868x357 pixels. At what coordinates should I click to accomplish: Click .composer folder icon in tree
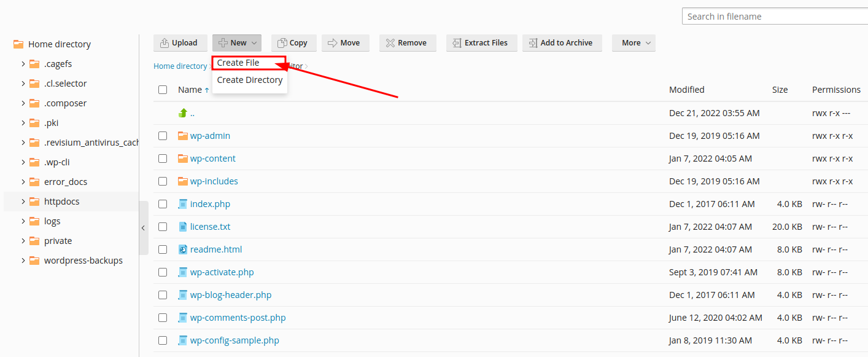[34, 103]
